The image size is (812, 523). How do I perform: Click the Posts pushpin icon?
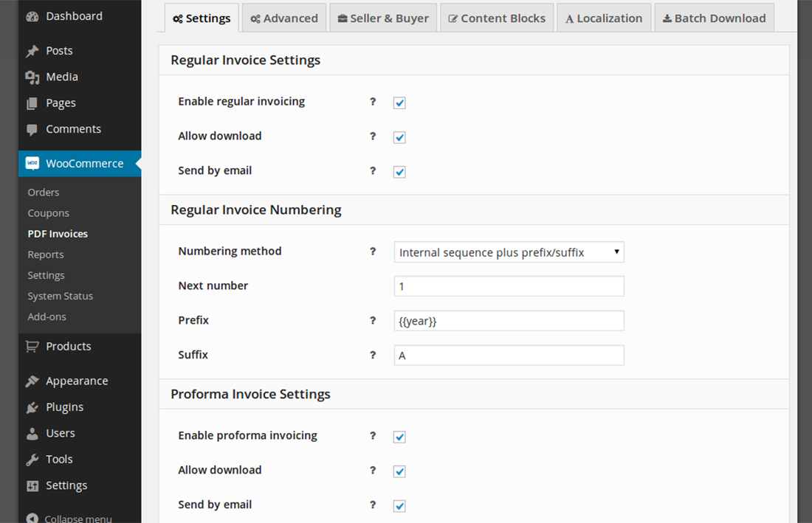(32, 51)
